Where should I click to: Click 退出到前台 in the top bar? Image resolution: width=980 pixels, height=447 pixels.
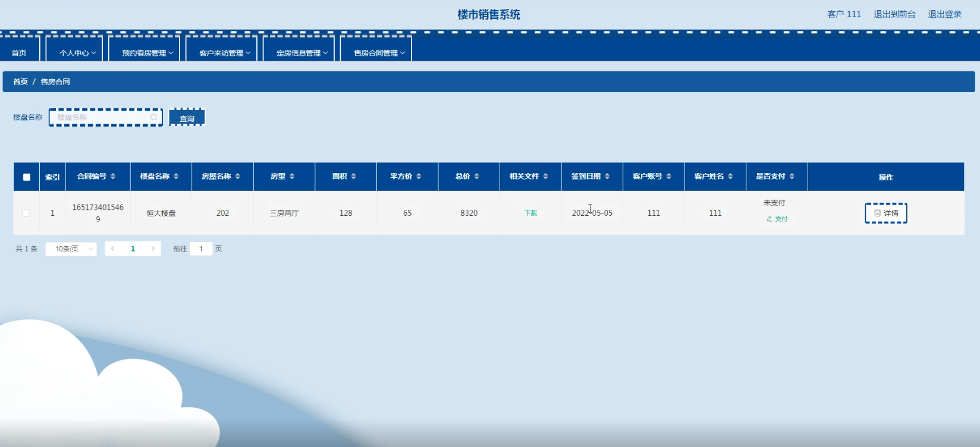click(894, 14)
